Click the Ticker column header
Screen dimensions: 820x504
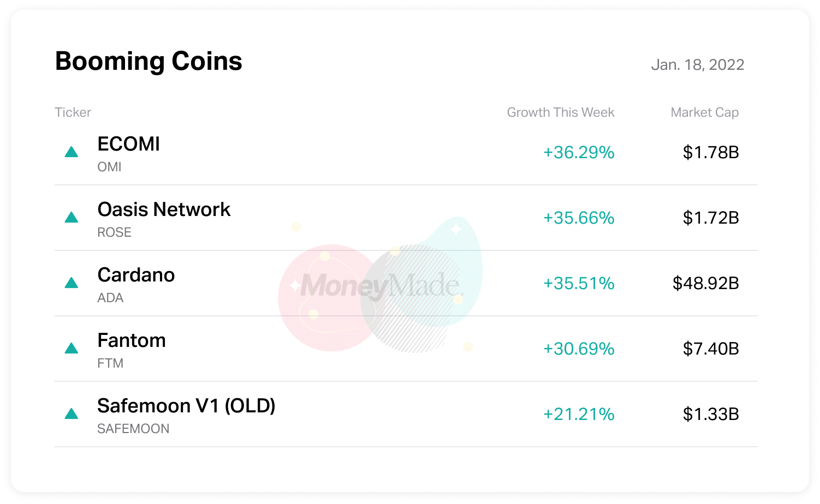[73, 112]
